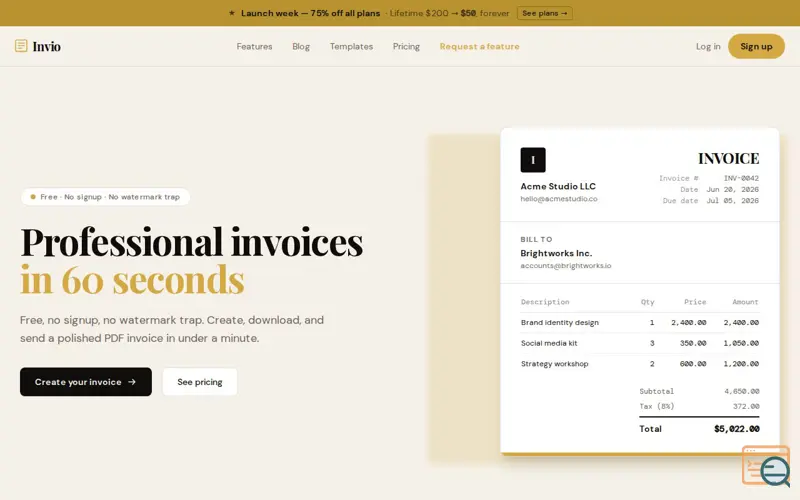The height and width of the screenshot is (500, 800).
Task: Open the page inspector widget icon
Action: (766, 466)
